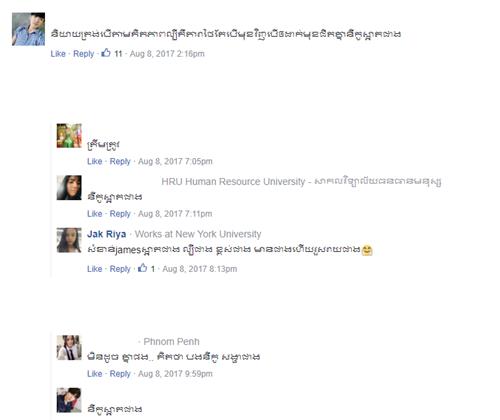Open Jak Riya's profile picture
Image resolution: width=500 pixels, height=420 pixels.
[x=69, y=240]
